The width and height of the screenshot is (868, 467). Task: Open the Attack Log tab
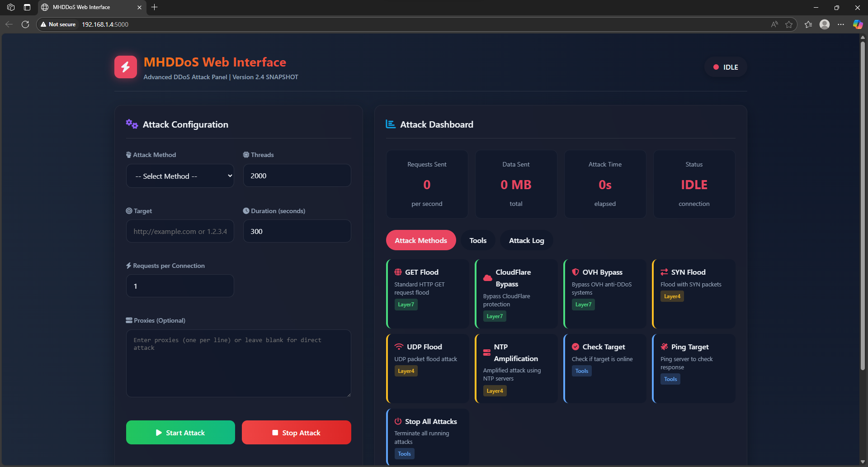(526, 240)
